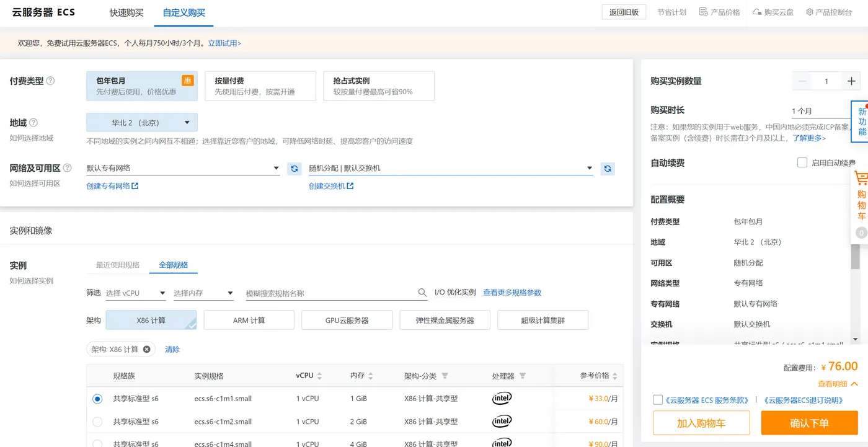Select the GPU云服务器 architecture

pyautogui.click(x=347, y=320)
